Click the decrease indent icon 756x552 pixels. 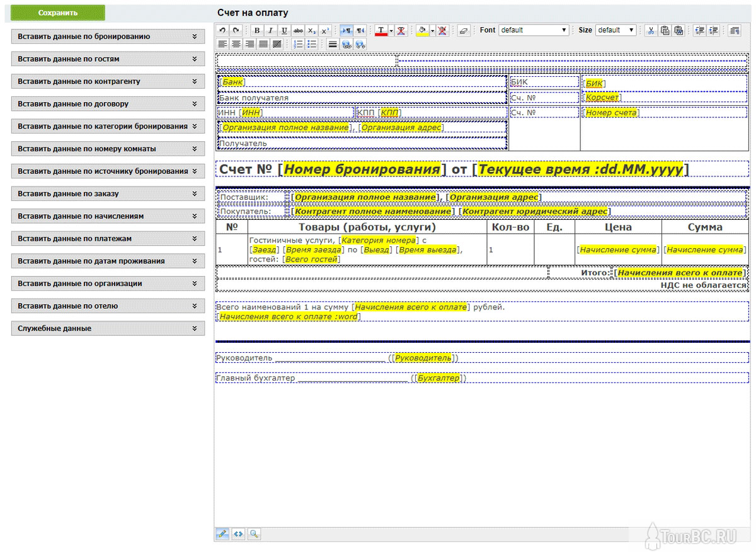point(699,30)
